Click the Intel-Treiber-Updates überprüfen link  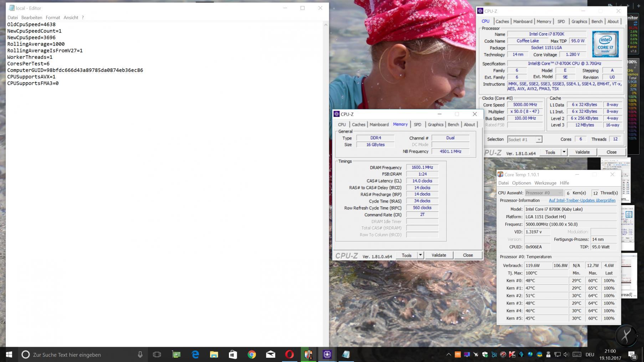[x=582, y=201]
